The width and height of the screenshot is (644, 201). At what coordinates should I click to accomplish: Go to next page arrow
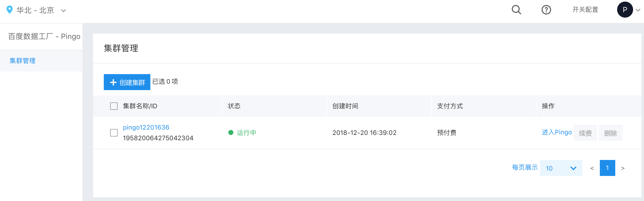click(623, 168)
